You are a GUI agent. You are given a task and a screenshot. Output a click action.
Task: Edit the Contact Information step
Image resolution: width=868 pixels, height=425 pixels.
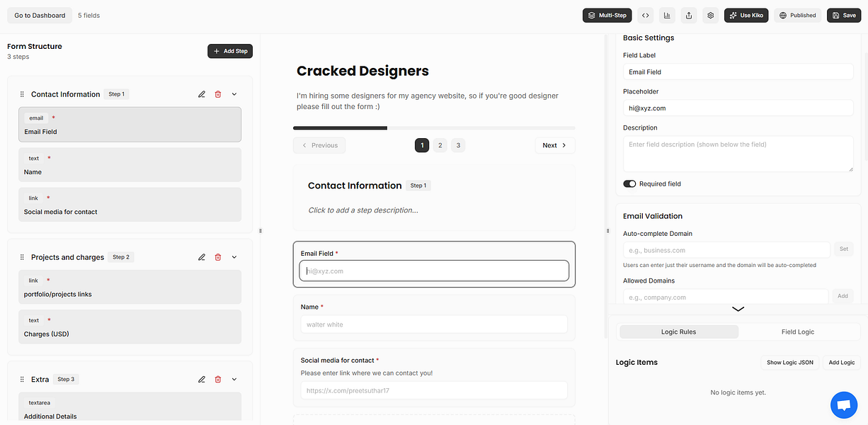(202, 94)
